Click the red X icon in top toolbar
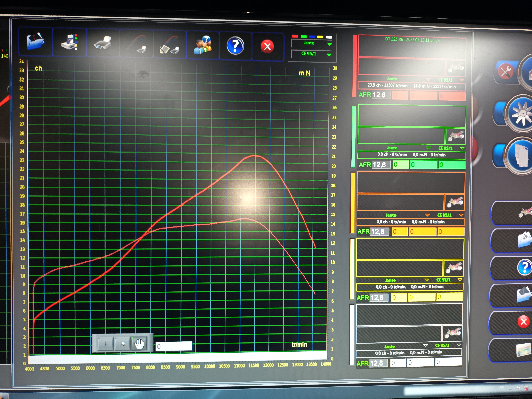 267,46
